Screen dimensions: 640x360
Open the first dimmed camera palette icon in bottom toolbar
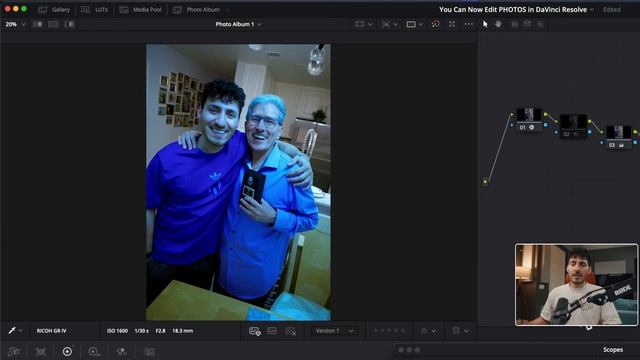pyautogui.click(x=14, y=351)
